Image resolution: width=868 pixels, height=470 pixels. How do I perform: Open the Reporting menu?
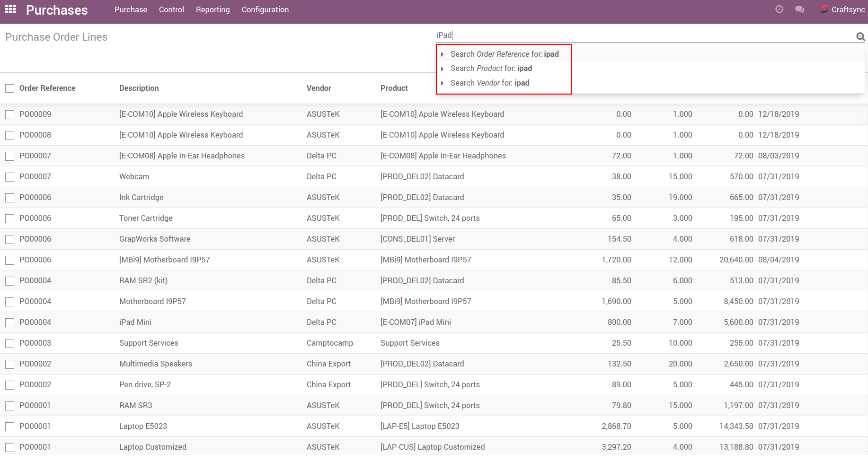(213, 9)
